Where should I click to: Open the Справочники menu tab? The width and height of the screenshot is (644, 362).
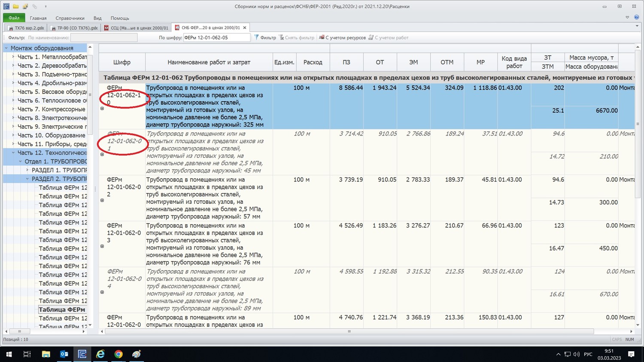click(70, 18)
